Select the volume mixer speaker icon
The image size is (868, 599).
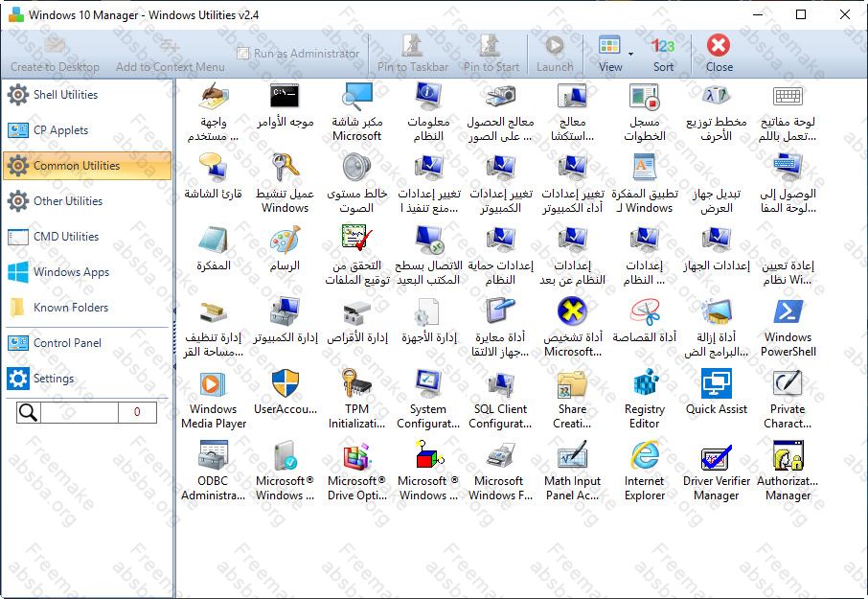(357, 168)
